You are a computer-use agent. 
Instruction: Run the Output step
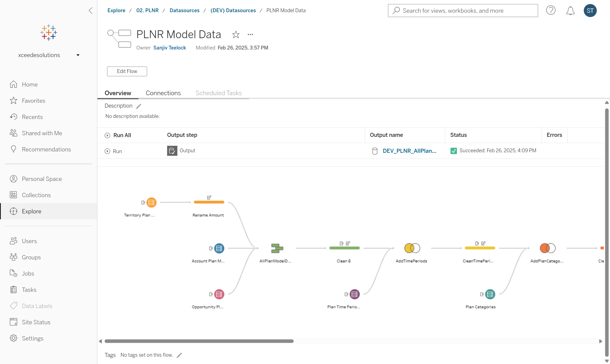click(x=113, y=151)
